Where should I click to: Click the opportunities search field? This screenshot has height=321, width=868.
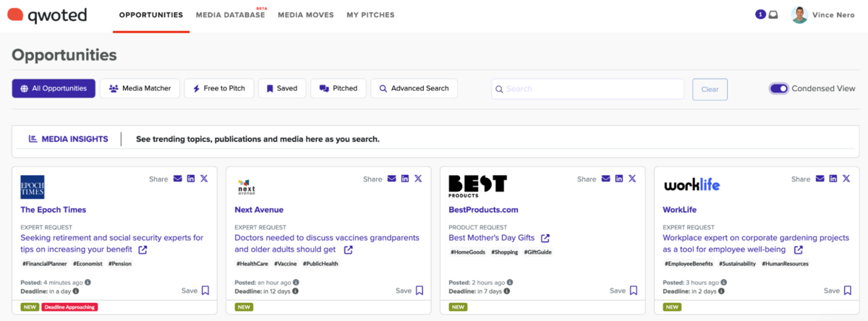coord(587,89)
